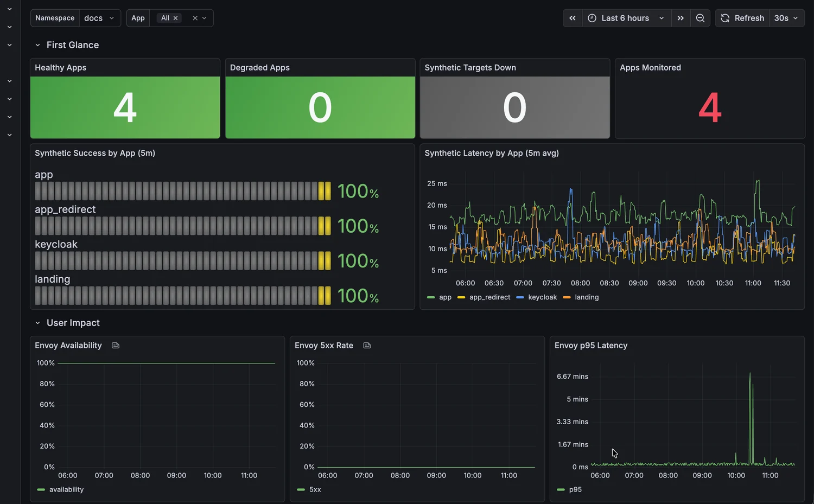The height and width of the screenshot is (504, 814).
Task: Click the landing 100% success gauge
Action: pos(183,296)
